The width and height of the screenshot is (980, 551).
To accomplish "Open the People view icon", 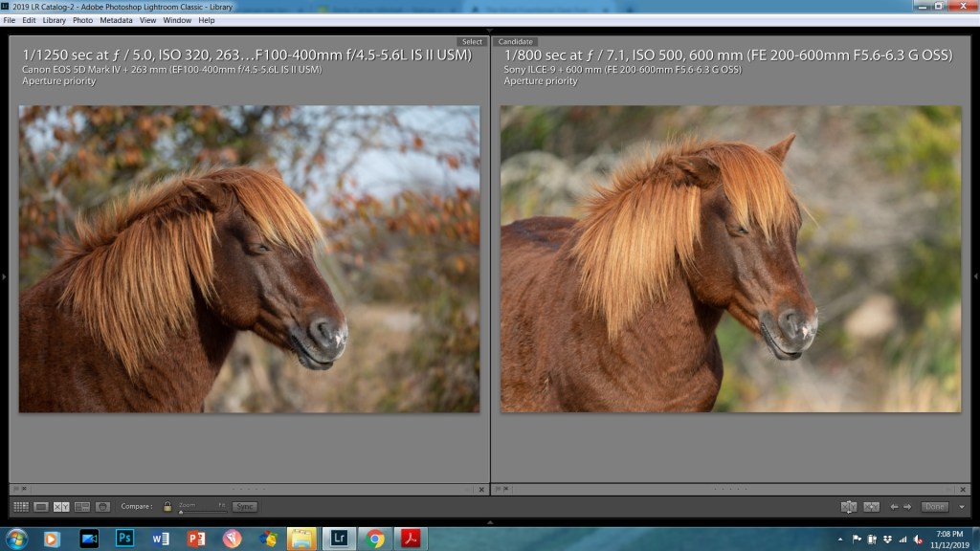I will coord(102,506).
